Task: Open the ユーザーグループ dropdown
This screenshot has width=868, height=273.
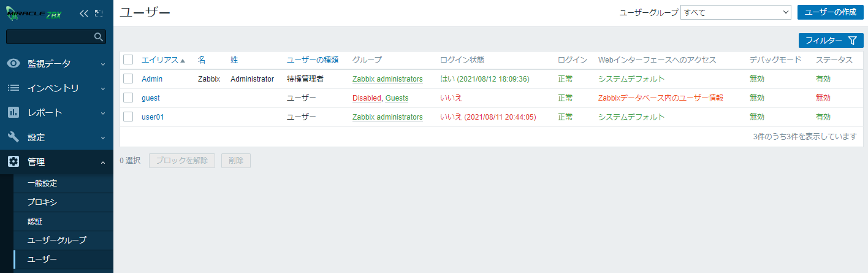Action: (x=736, y=12)
